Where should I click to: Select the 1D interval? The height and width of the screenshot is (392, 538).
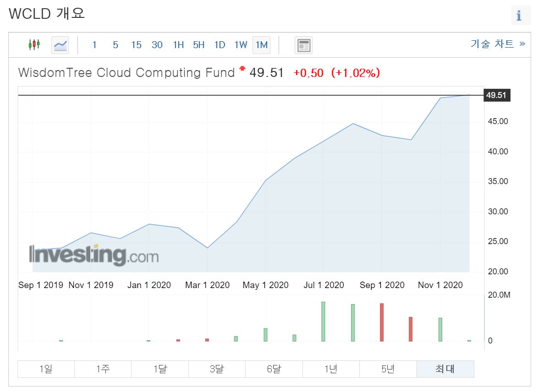pyautogui.click(x=220, y=45)
